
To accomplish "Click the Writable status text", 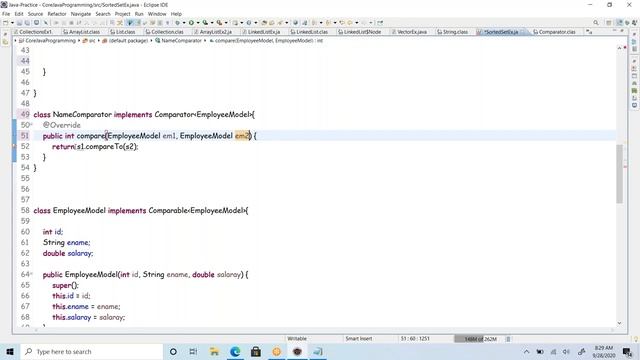I will tap(297, 339).
